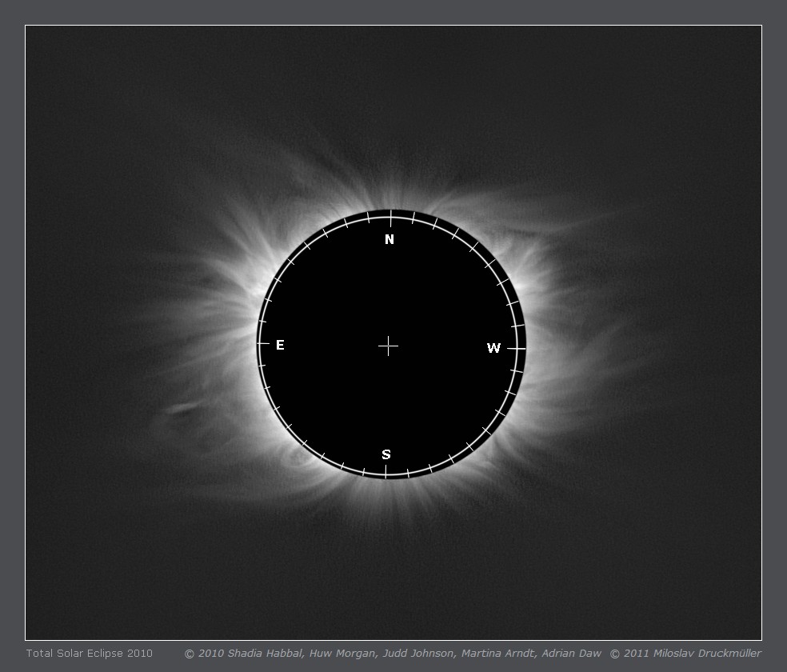Select the E east compass label

pyautogui.click(x=280, y=346)
